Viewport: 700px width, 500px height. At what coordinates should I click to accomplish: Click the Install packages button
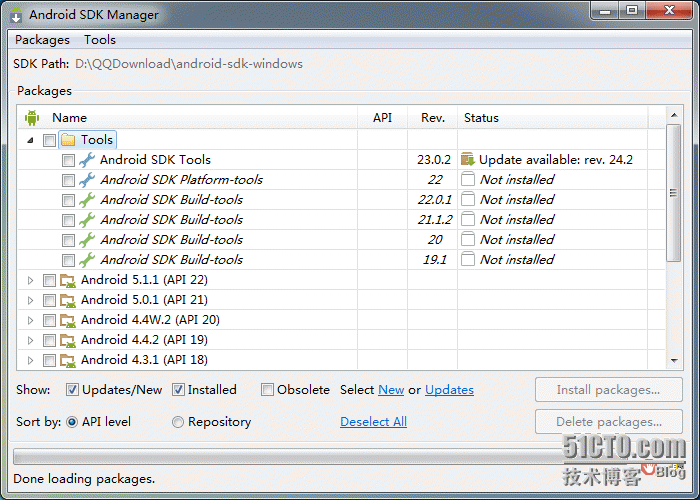[608, 390]
